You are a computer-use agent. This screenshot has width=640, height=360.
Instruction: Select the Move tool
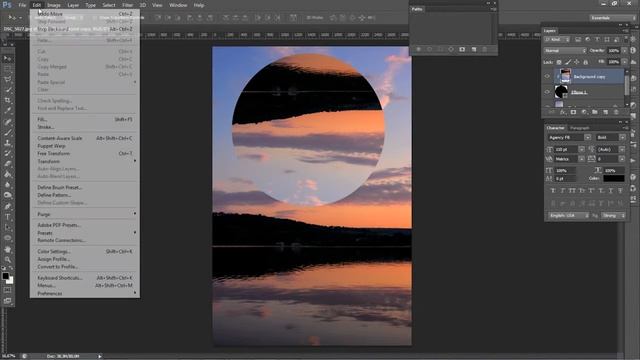(x=7, y=58)
